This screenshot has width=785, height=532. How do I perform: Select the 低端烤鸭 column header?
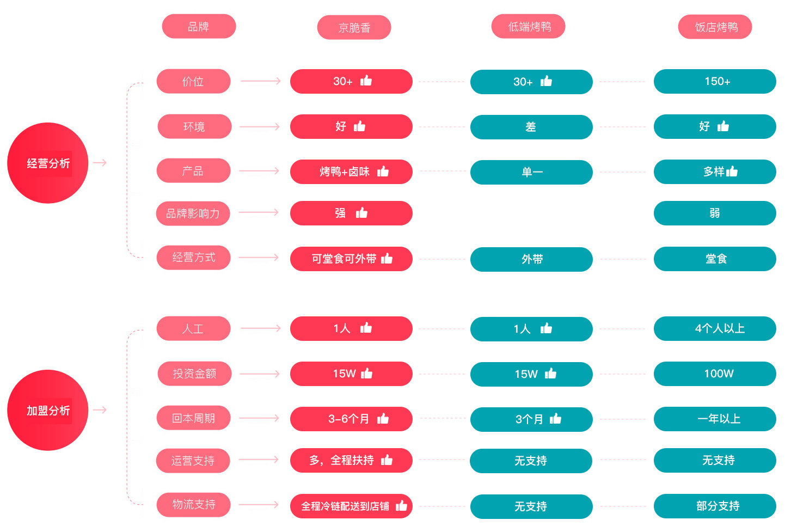528,27
